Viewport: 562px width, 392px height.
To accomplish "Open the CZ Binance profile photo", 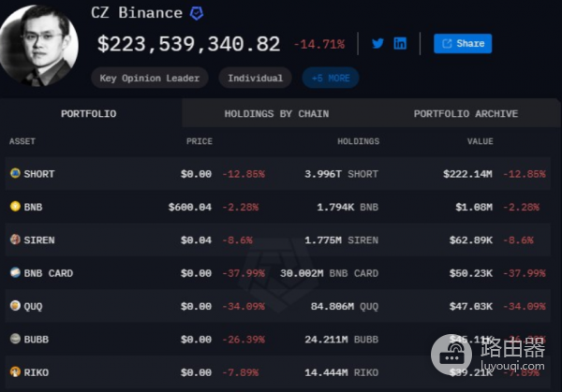I will pyautogui.click(x=38, y=45).
